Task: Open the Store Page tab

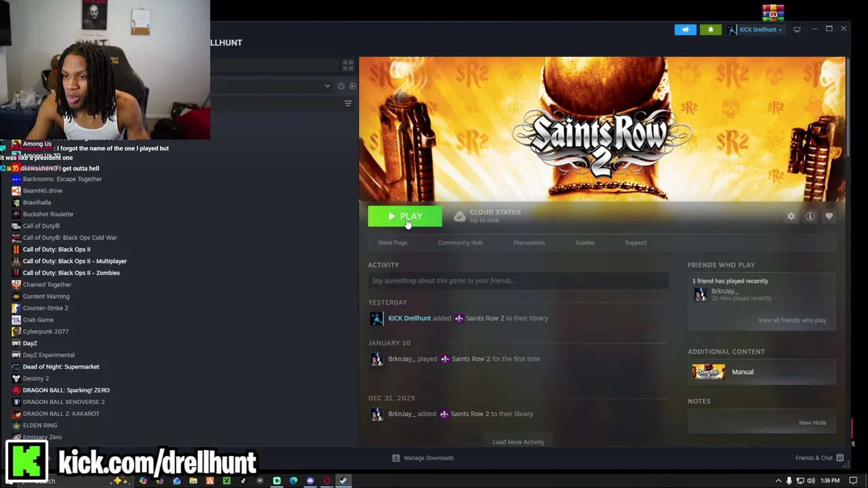Action: (393, 243)
